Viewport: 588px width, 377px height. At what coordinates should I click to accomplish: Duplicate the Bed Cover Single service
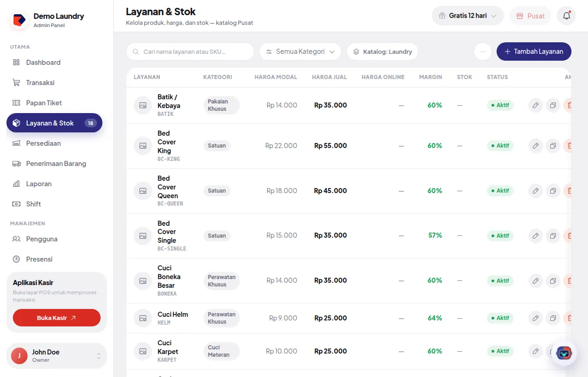click(553, 236)
